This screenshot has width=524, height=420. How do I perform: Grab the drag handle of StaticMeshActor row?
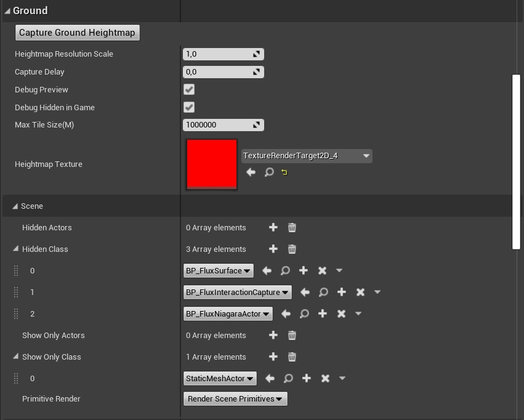(x=16, y=379)
